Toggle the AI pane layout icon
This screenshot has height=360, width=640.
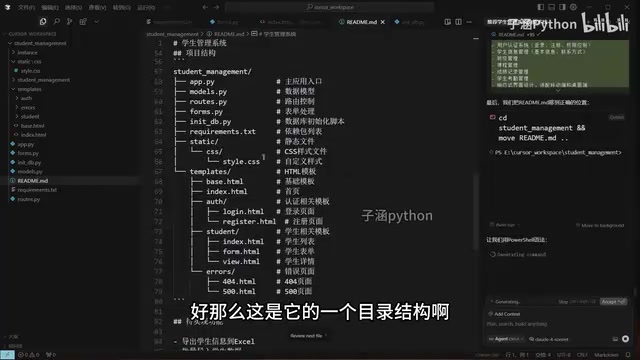click(x=562, y=7)
